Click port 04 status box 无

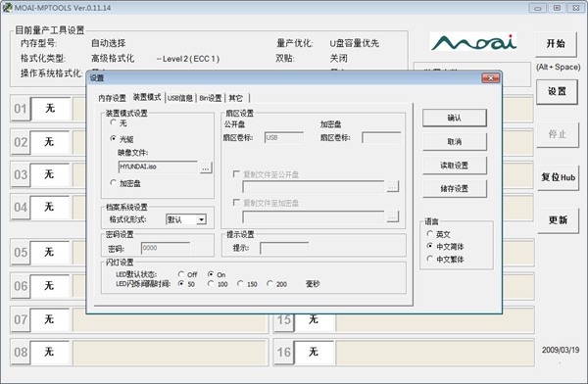(x=50, y=207)
